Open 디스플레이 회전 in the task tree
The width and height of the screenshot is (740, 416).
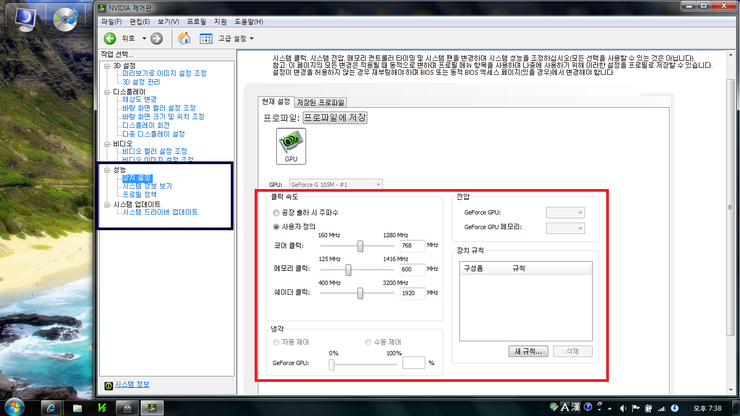[x=146, y=126]
